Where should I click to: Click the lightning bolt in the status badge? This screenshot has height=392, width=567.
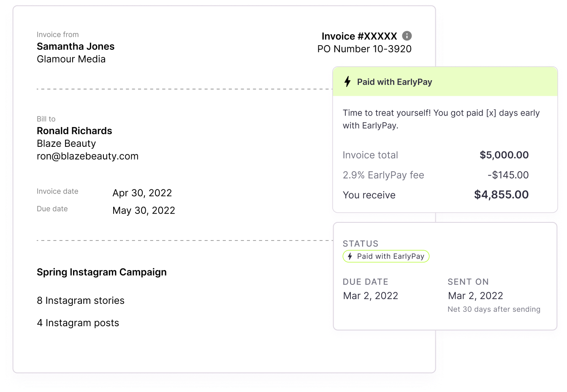[350, 256]
